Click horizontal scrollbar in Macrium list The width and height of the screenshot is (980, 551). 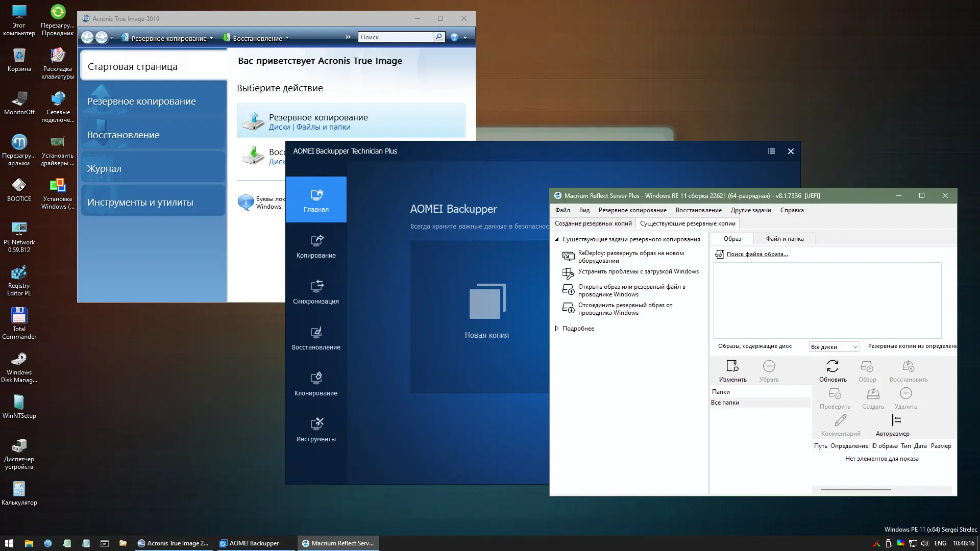855,490
